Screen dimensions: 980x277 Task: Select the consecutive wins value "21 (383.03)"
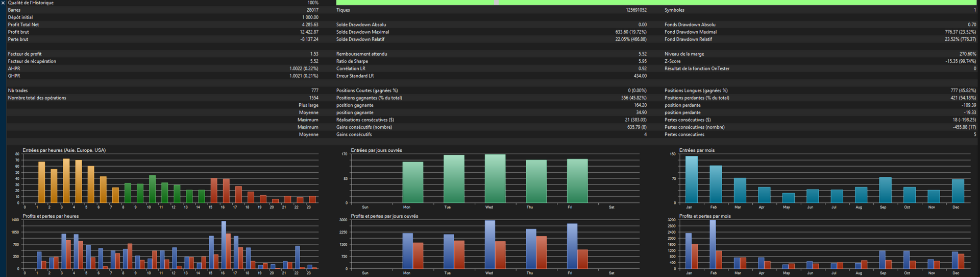coord(635,120)
